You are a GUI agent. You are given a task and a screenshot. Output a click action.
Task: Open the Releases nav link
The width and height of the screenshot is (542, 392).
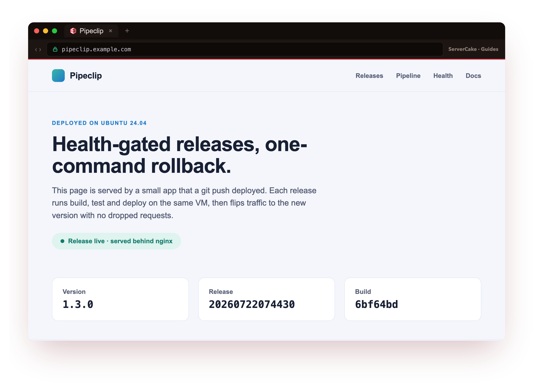click(x=370, y=76)
